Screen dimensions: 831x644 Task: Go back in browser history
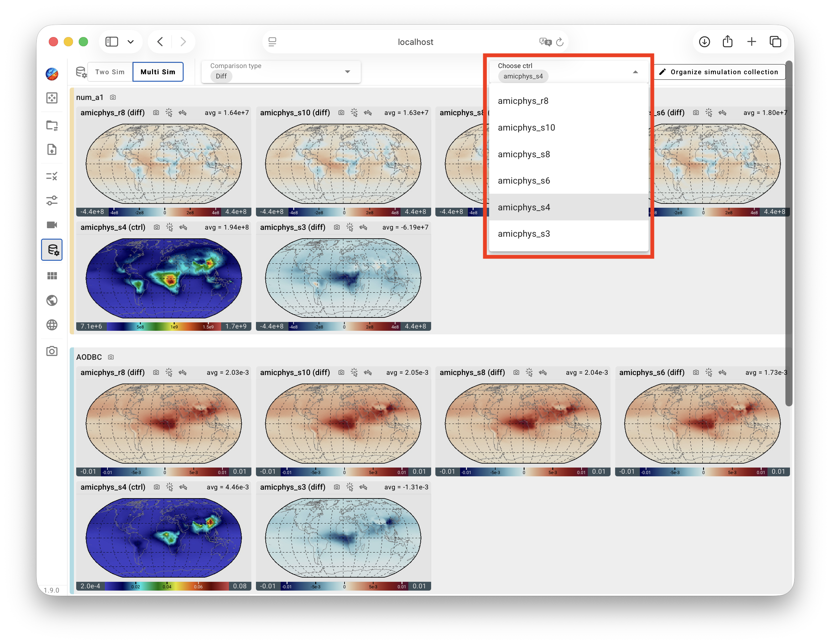click(160, 41)
